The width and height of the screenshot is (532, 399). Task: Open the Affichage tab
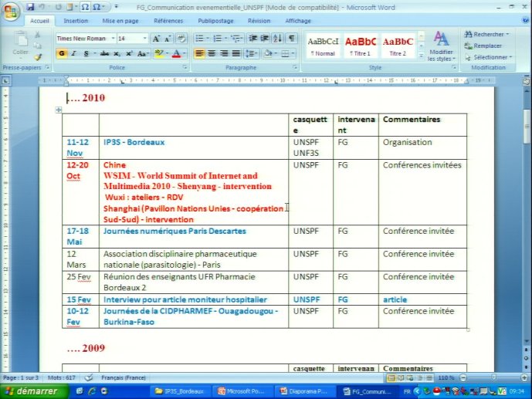tap(298, 21)
